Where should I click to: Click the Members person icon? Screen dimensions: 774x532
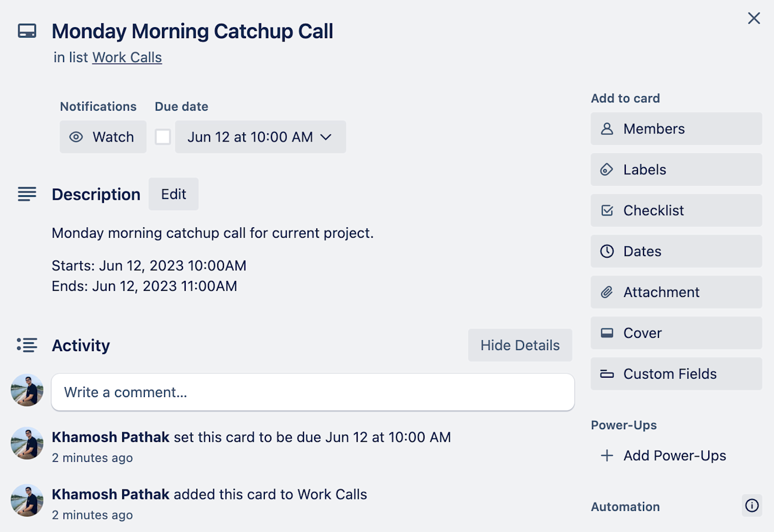607,129
